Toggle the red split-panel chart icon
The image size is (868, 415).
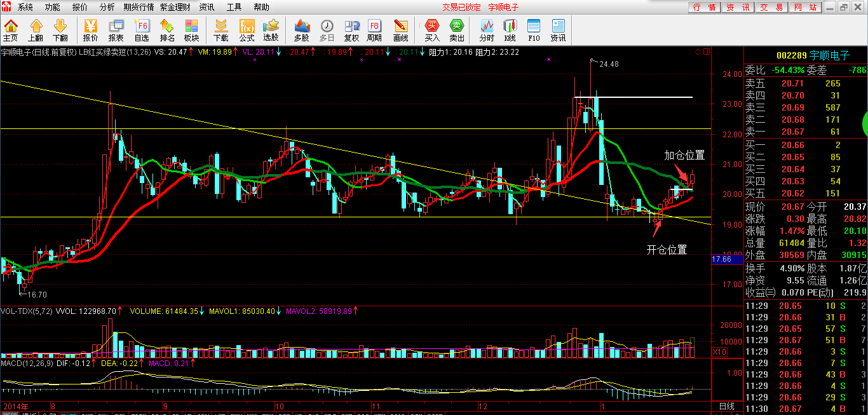tap(705, 51)
